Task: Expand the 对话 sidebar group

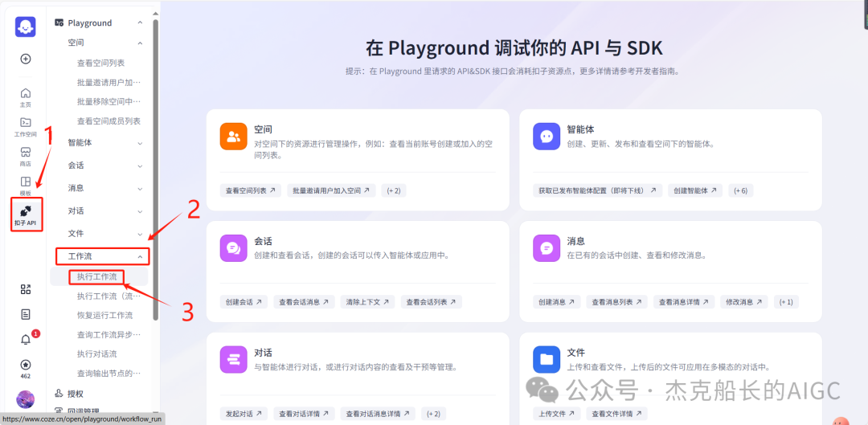Action: (x=140, y=211)
